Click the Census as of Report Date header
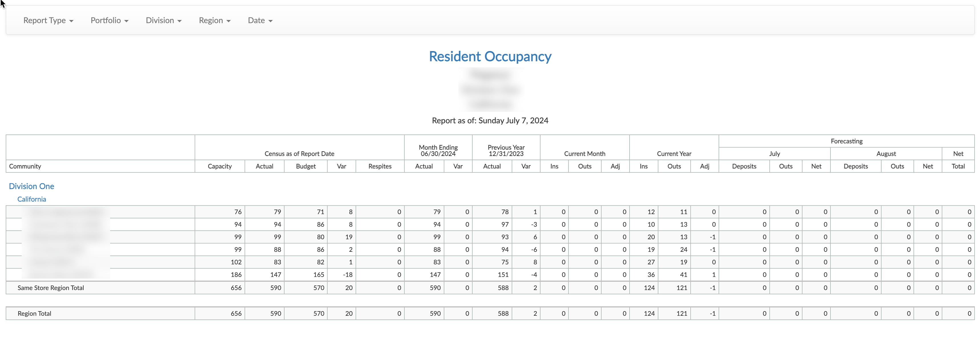The image size is (980, 338). 299,154
